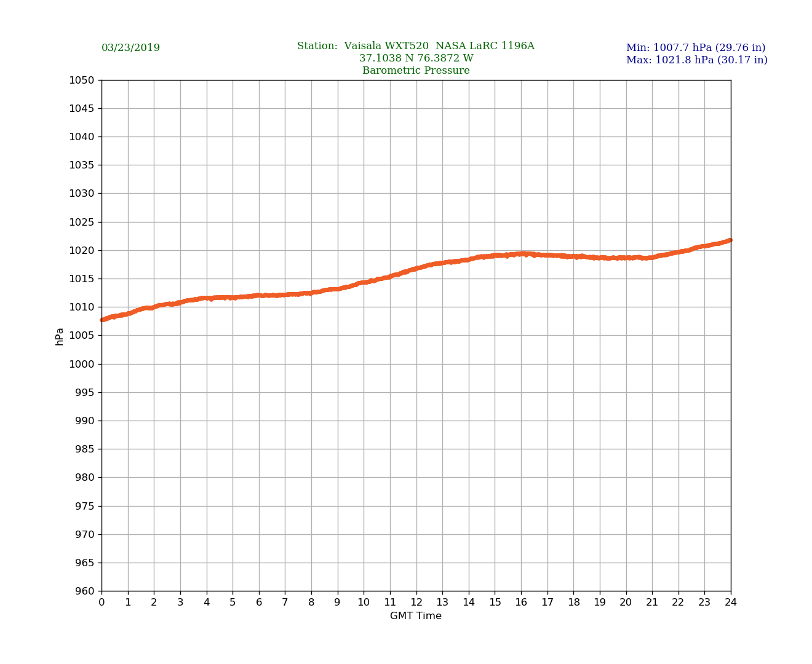Click the pressure line's starting point at hour 0
Viewport: 812px width, 664px height.
(x=103, y=320)
